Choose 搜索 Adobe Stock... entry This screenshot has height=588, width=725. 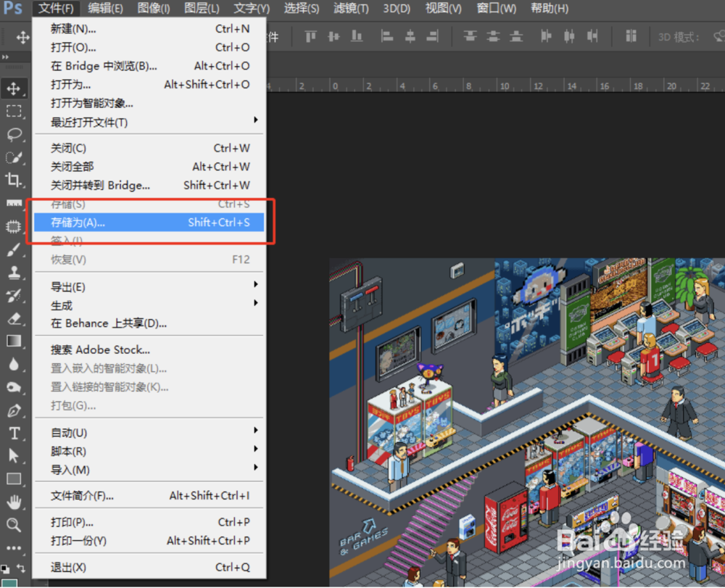click(149, 349)
